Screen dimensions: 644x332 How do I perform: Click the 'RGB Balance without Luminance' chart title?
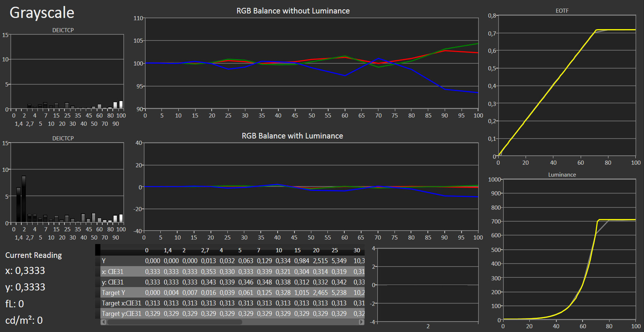click(x=293, y=11)
